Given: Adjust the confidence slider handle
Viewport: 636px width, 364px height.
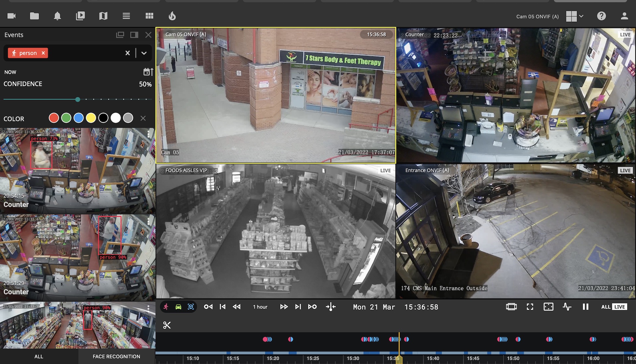Looking at the screenshot, I should [78, 99].
